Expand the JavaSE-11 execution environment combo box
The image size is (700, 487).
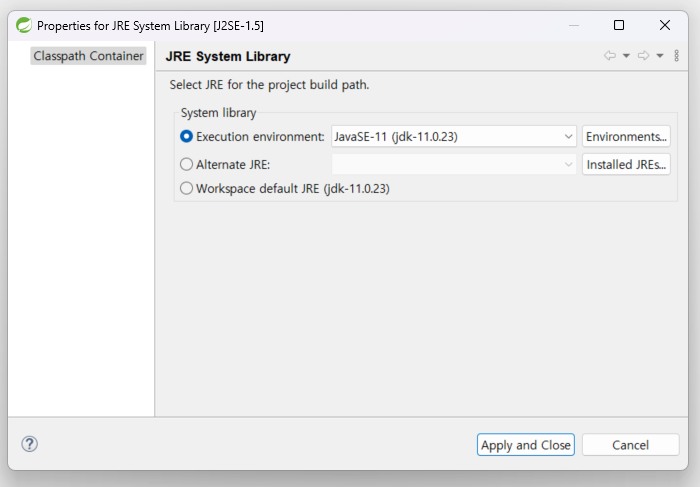point(454,136)
